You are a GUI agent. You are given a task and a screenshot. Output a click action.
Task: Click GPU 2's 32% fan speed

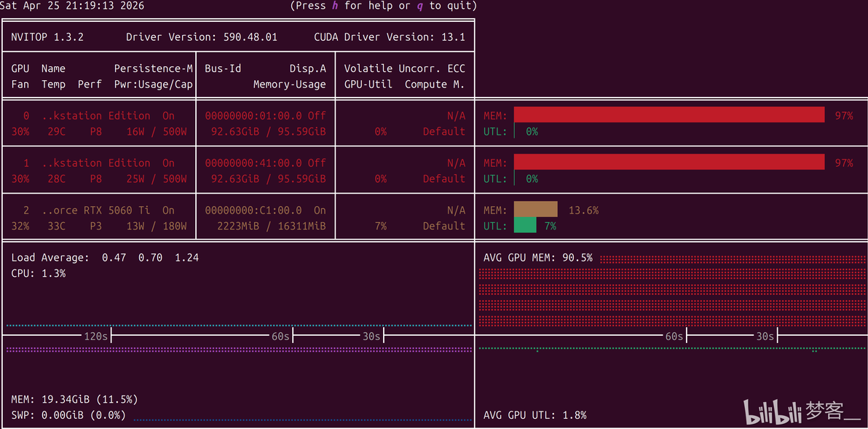pos(20,226)
